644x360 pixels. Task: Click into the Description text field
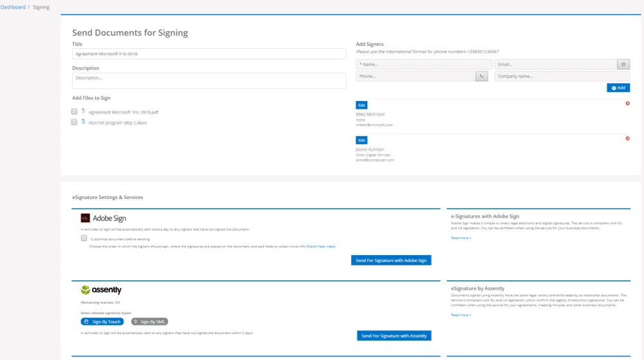209,81
